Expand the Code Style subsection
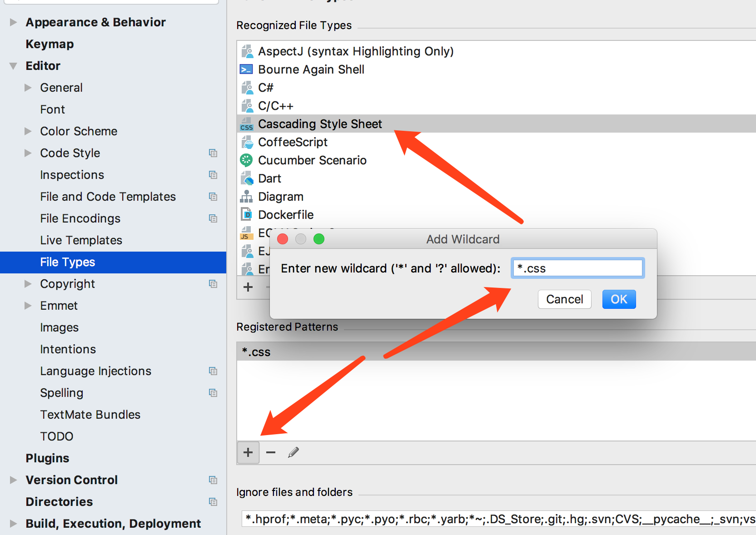Viewport: 756px width, 535px height. point(28,153)
